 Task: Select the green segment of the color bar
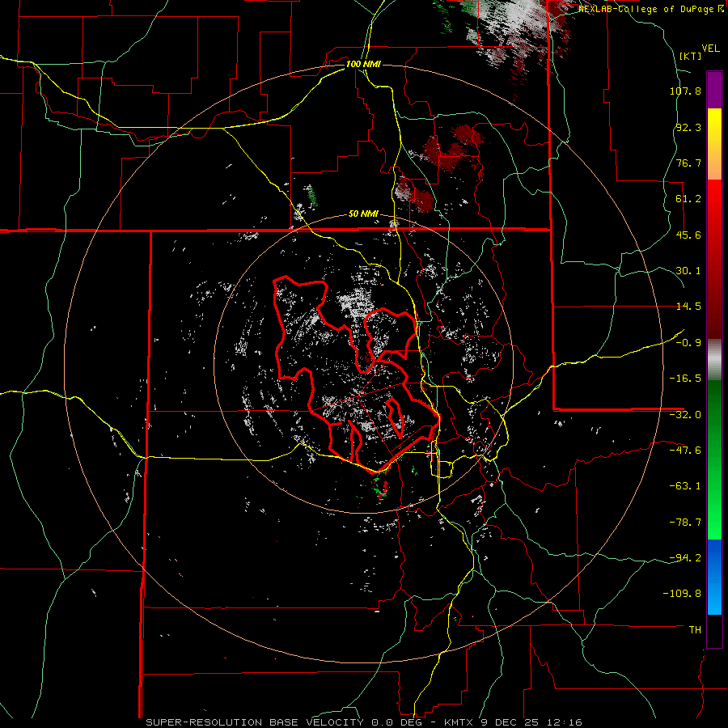(714, 459)
